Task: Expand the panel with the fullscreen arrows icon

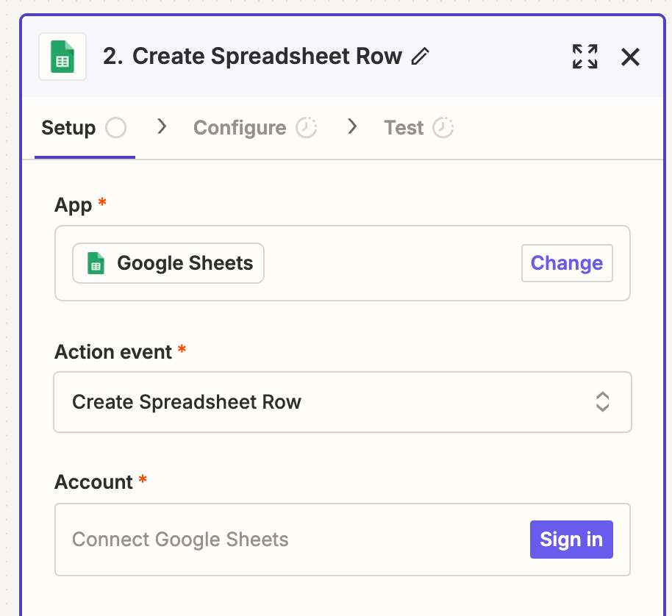Action: (x=585, y=57)
